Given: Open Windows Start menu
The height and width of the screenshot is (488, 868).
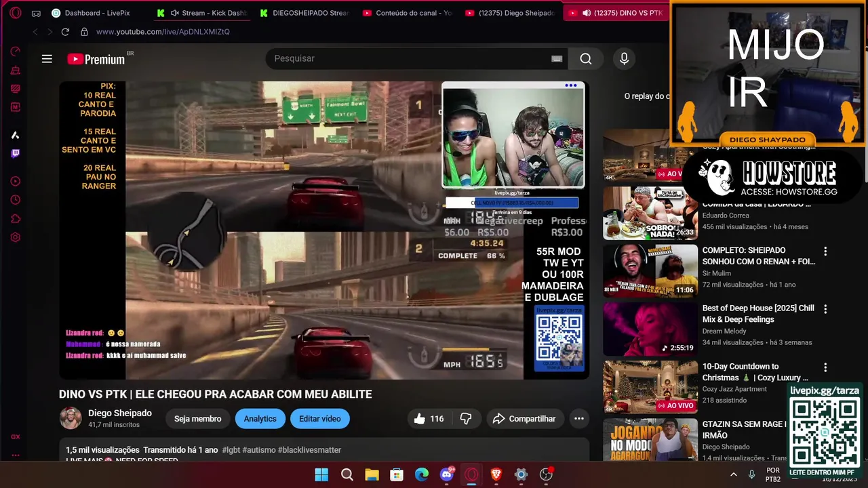Looking at the screenshot, I should click(x=321, y=474).
